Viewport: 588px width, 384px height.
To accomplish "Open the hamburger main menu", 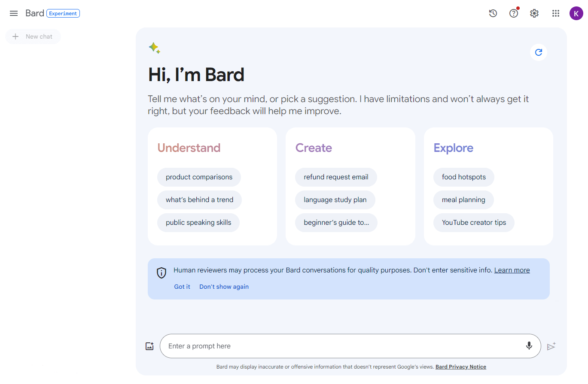I will (14, 13).
